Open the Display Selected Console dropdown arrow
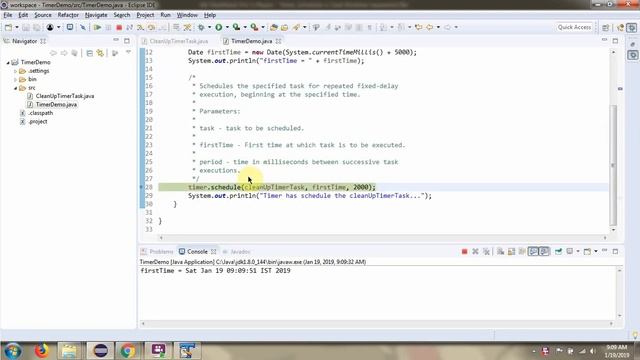This screenshot has width=640, height=360. [x=578, y=251]
